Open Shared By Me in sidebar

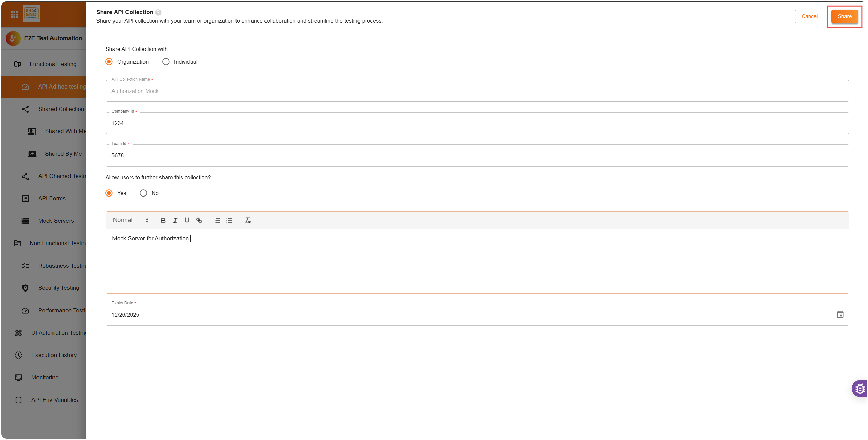[63, 154]
